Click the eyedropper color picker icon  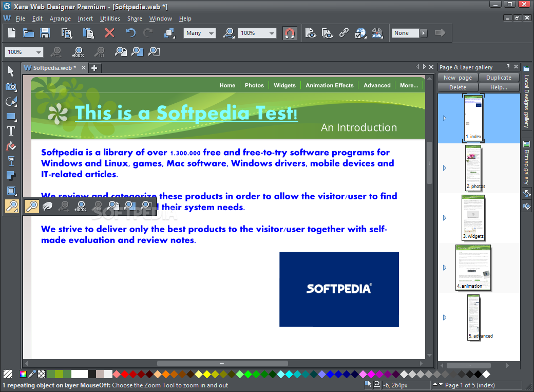32,374
